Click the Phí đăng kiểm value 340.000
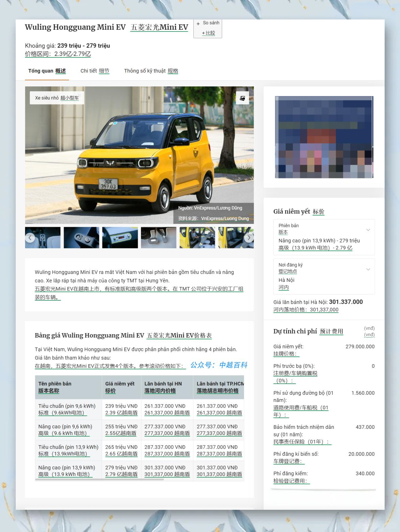 coord(365,474)
